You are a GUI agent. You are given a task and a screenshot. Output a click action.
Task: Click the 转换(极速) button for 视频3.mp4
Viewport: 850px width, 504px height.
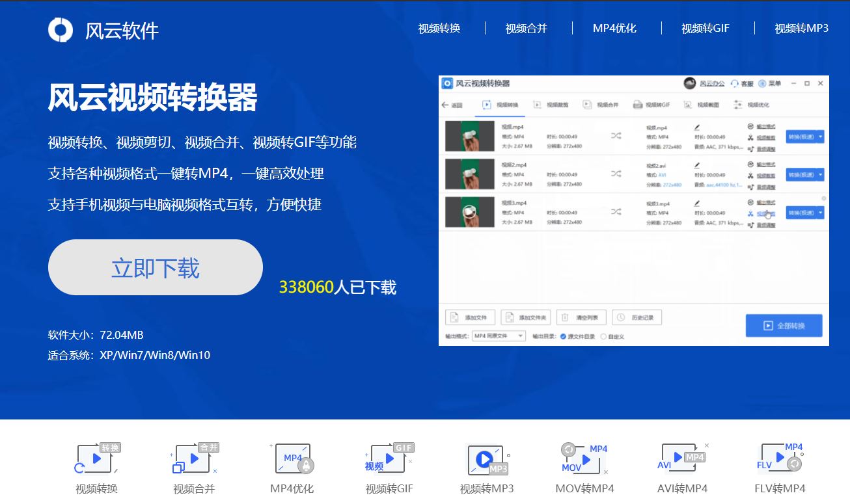click(801, 213)
